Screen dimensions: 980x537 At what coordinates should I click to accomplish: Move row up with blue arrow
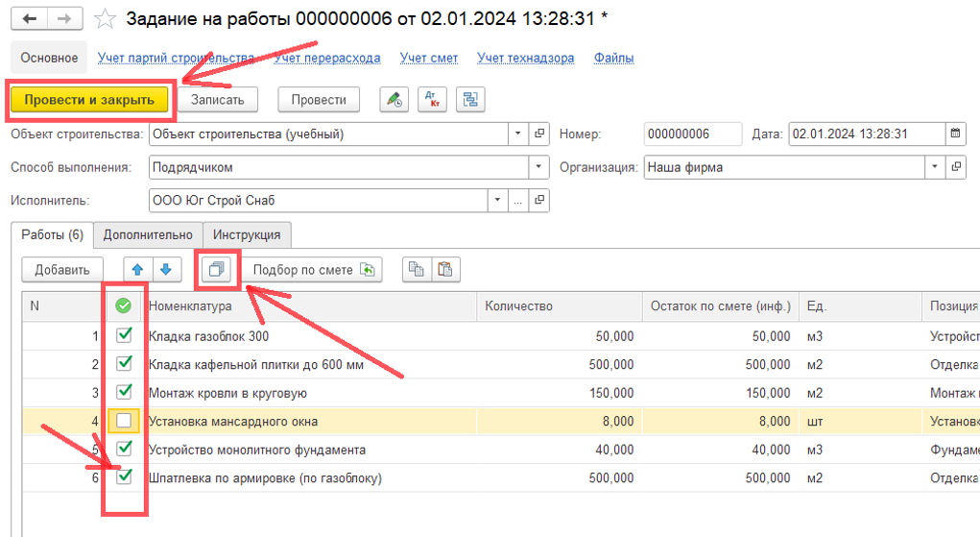[x=138, y=270]
